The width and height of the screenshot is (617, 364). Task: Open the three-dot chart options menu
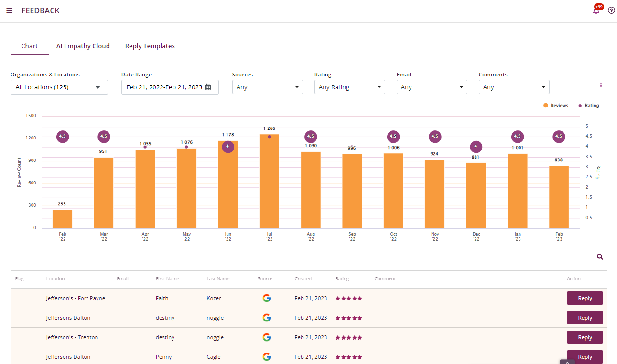coord(601,86)
